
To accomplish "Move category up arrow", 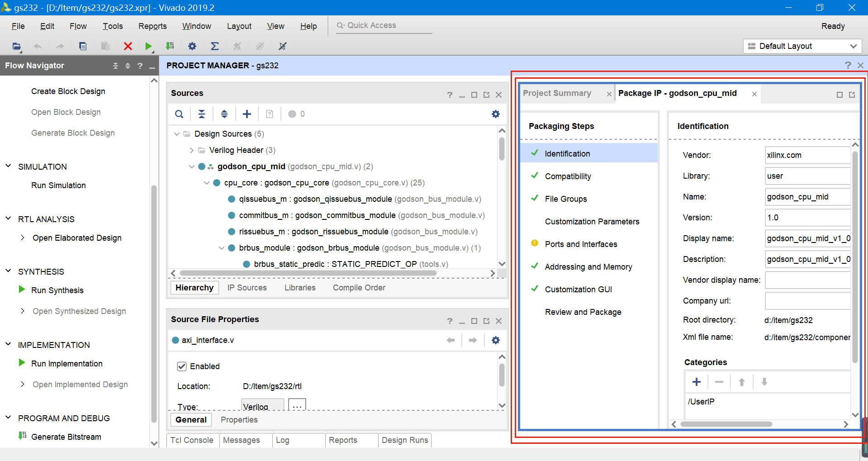I will click(x=742, y=382).
